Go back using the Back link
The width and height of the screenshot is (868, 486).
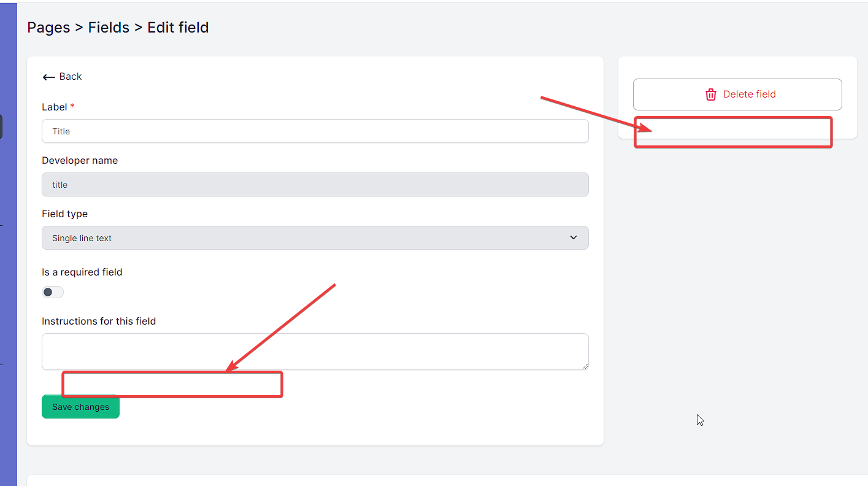[x=62, y=77]
